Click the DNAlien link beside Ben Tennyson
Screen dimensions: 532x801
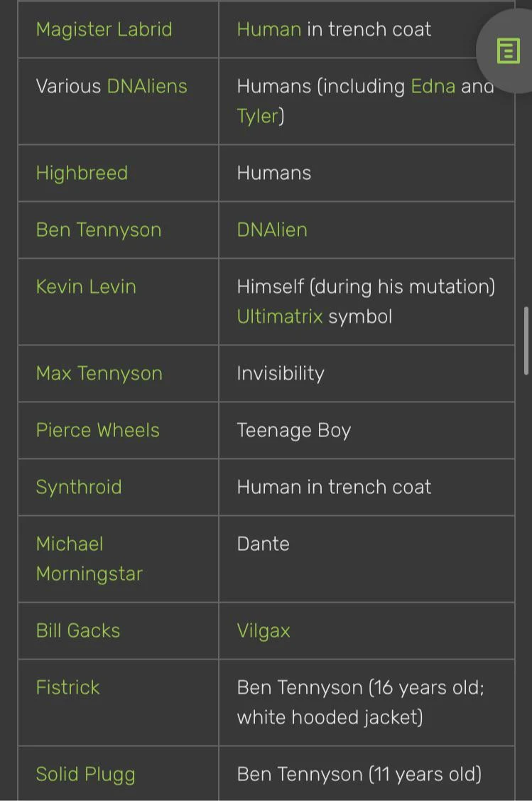(272, 230)
